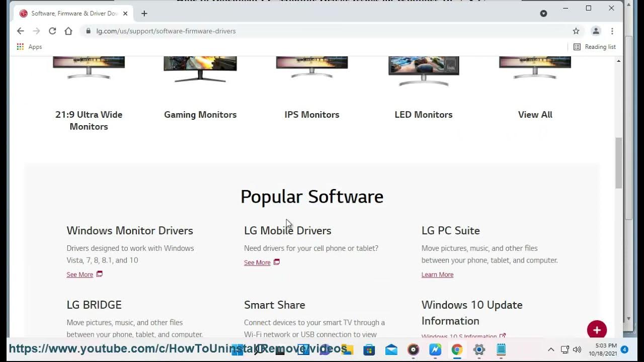
Task: Open the notification center badge
Action: coord(624,349)
